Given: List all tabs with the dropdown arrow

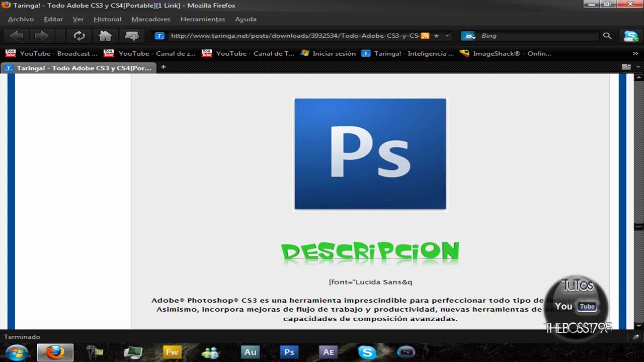Looking at the screenshot, I should [x=638, y=67].
